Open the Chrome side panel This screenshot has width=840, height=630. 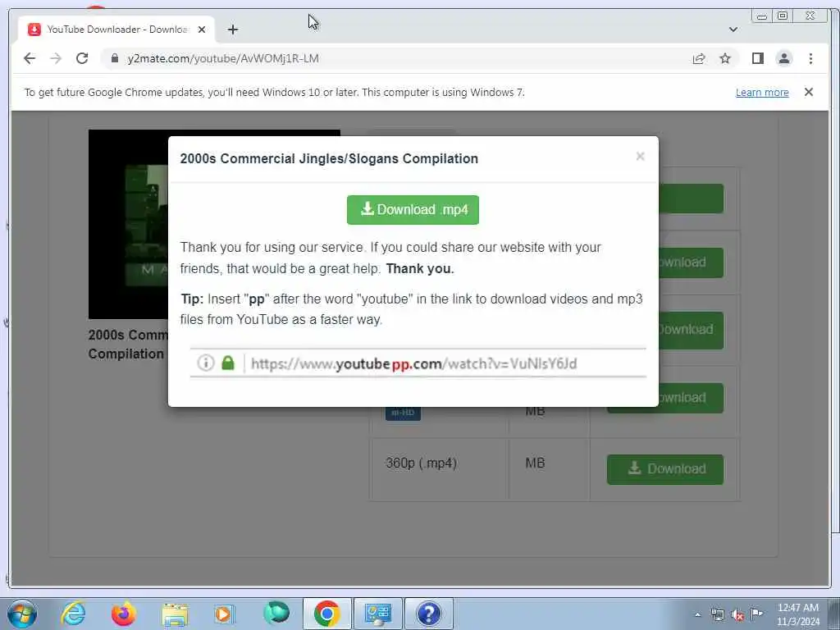point(757,58)
